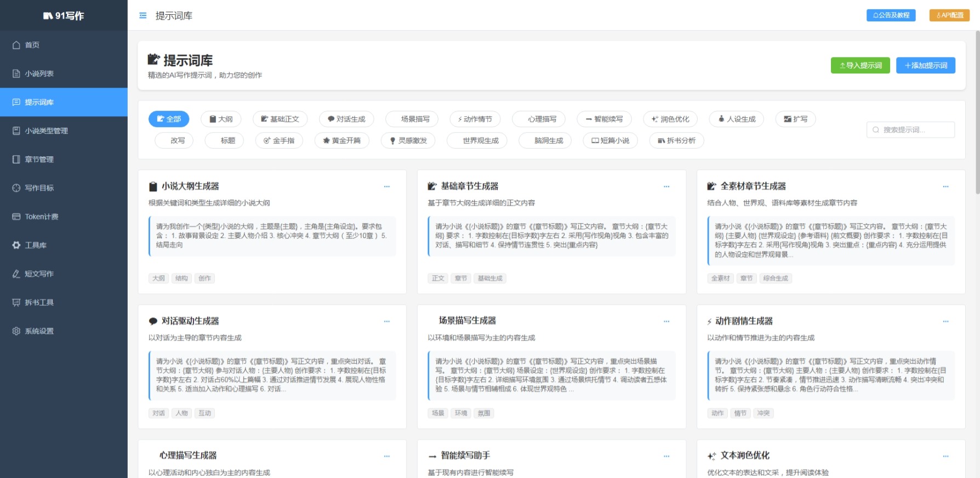Switch to 章节管理 in the sidebar

pyautogui.click(x=39, y=160)
